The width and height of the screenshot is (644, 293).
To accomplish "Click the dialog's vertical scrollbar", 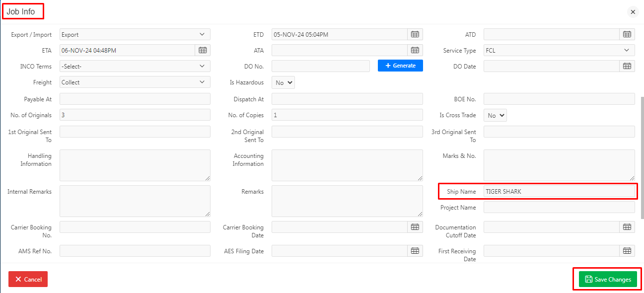I will coord(642,157).
